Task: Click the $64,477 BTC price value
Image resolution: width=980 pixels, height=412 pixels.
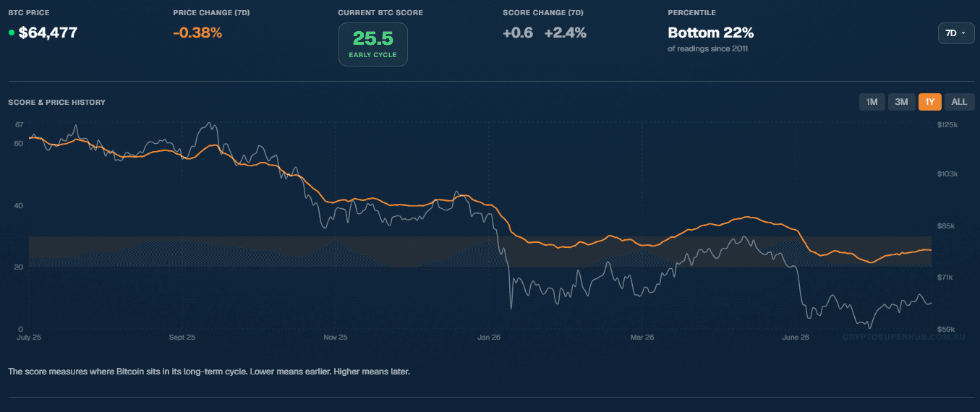Action: pyautogui.click(x=48, y=33)
